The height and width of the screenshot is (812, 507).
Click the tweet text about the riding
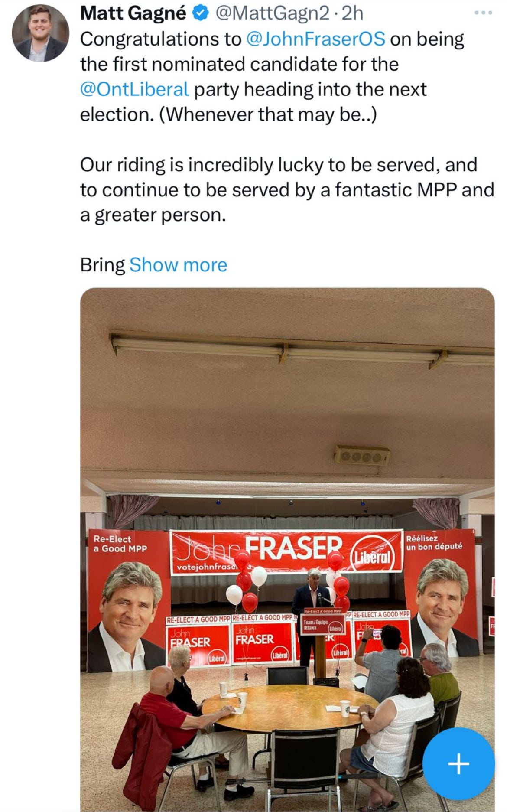click(287, 190)
